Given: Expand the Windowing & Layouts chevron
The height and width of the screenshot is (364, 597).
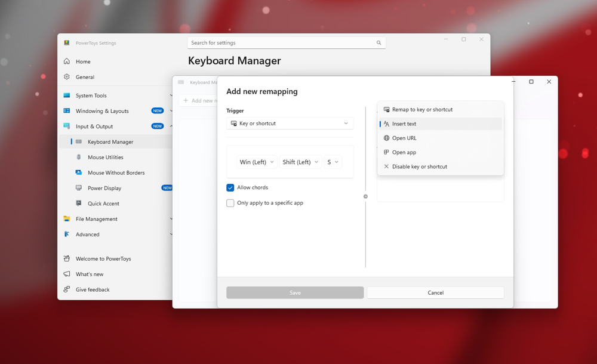Looking at the screenshot, I should (x=171, y=111).
